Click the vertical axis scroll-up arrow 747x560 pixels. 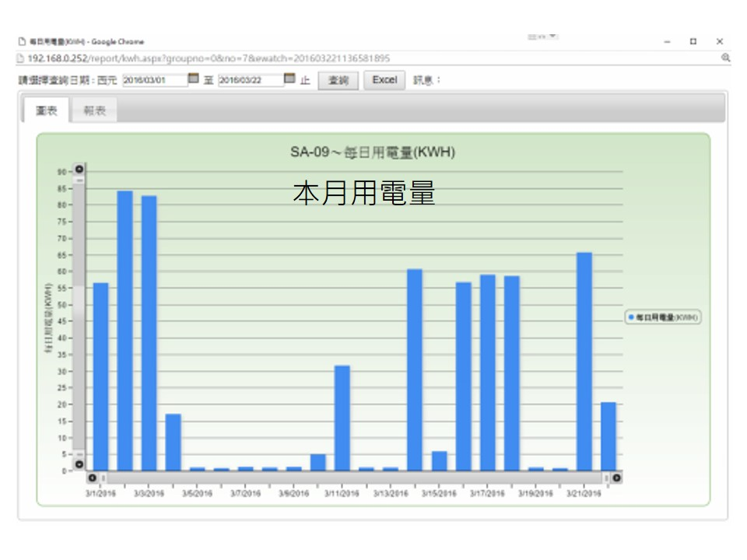[79, 169]
